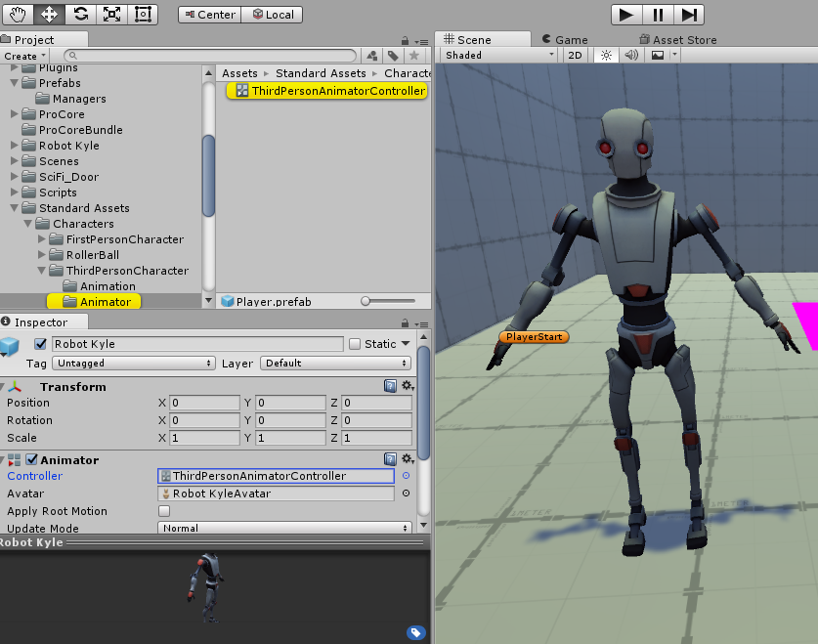Select the Scale tool
Viewport: 818px width, 644px height.
pyautogui.click(x=111, y=14)
